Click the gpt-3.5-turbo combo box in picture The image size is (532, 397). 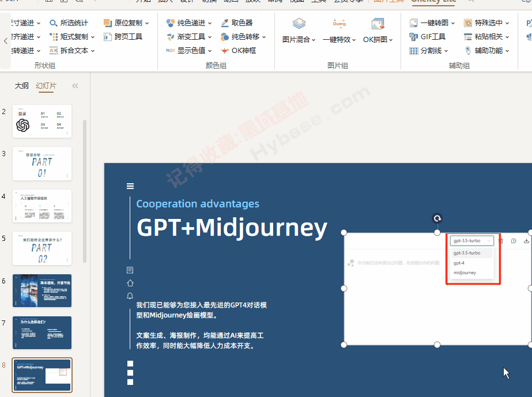tap(472, 241)
